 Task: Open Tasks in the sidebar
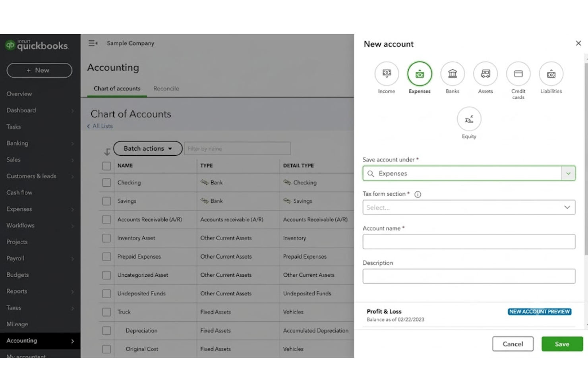pos(14,127)
